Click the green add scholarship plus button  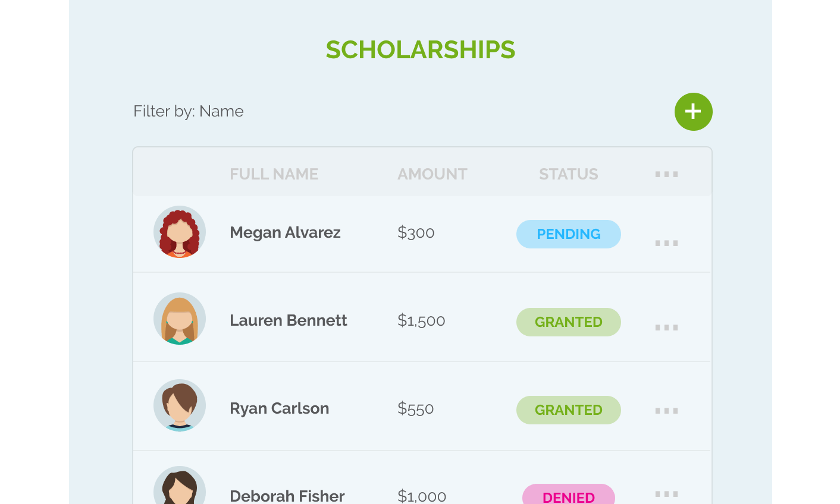[693, 112]
